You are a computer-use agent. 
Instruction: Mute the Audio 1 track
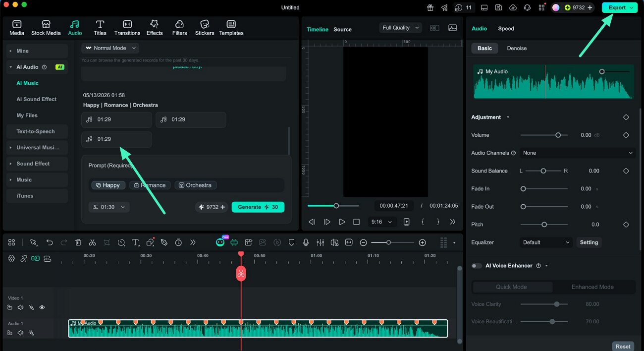(20, 333)
